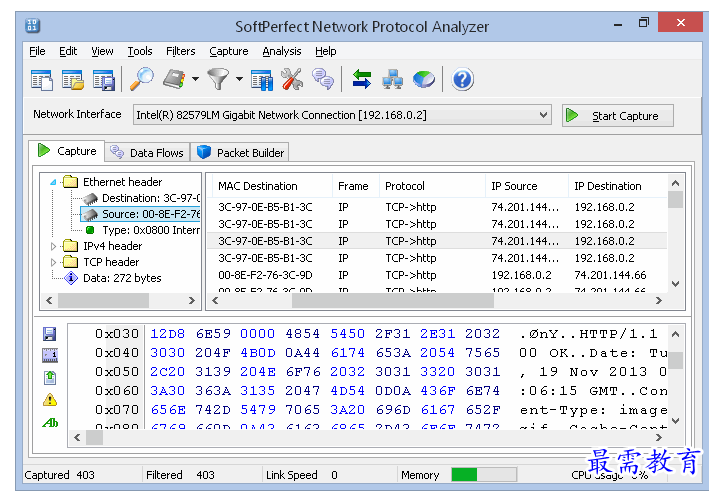Click the Link Speed status bar entry
Viewport: 709px width, 493px height.
tap(302, 475)
